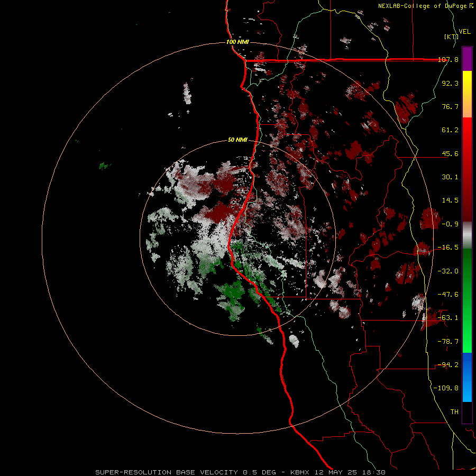
Task: Click the VEL legend title
Action: pyautogui.click(x=464, y=32)
